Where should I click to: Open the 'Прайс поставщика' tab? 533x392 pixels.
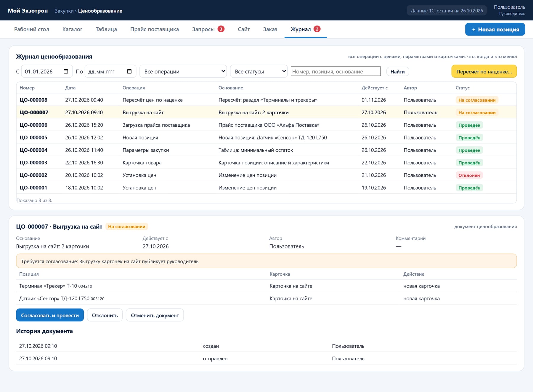pos(155,29)
